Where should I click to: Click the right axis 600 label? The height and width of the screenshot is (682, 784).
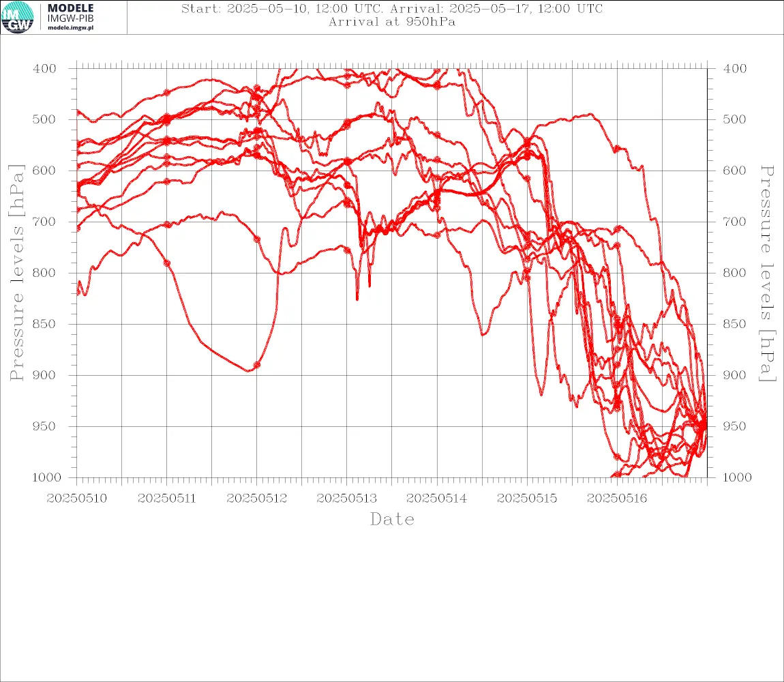tap(734, 170)
